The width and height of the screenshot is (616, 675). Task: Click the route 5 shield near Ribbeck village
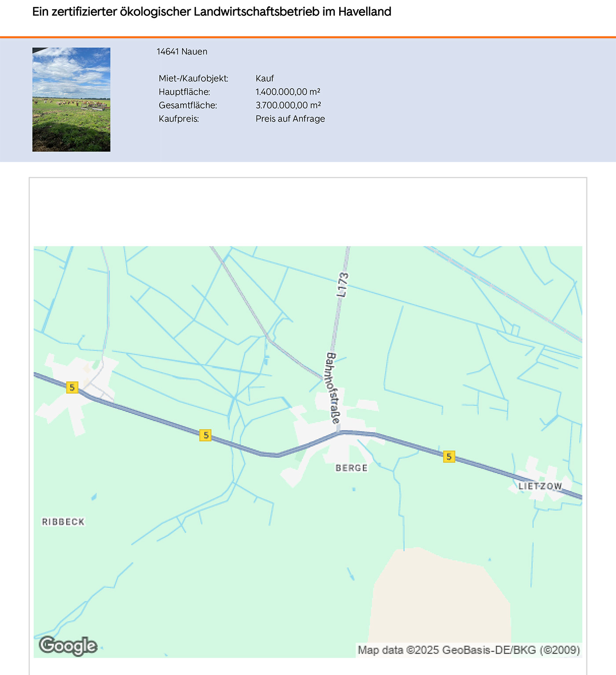point(72,387)
